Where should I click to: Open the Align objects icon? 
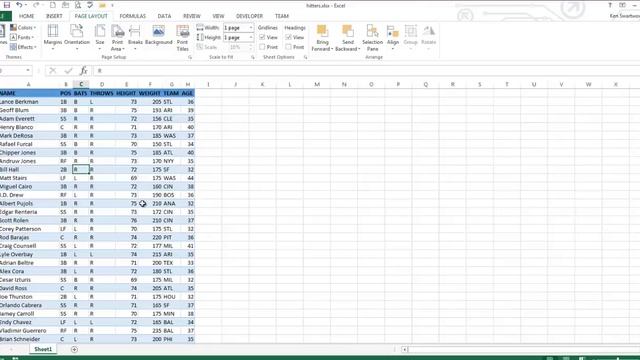393,31
